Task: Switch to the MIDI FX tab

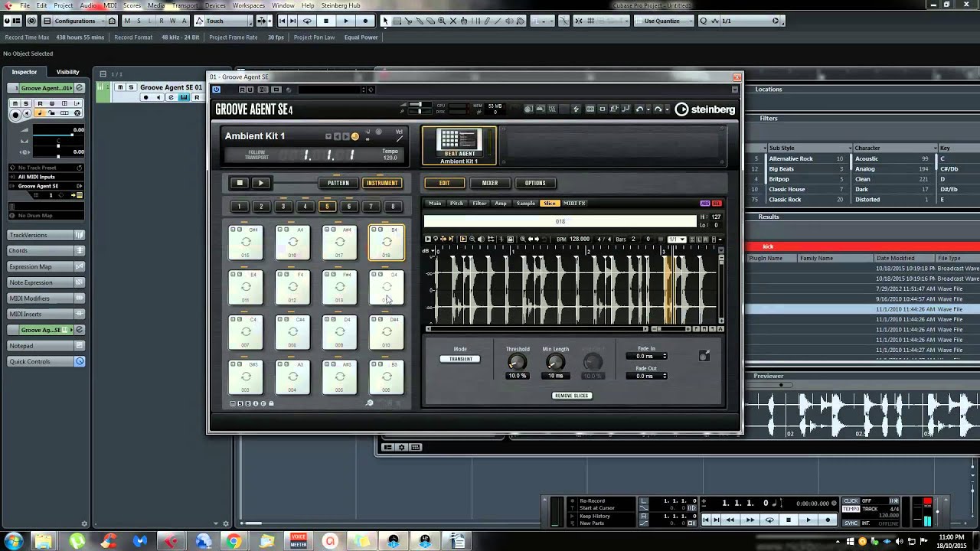Action: point(574,204)
